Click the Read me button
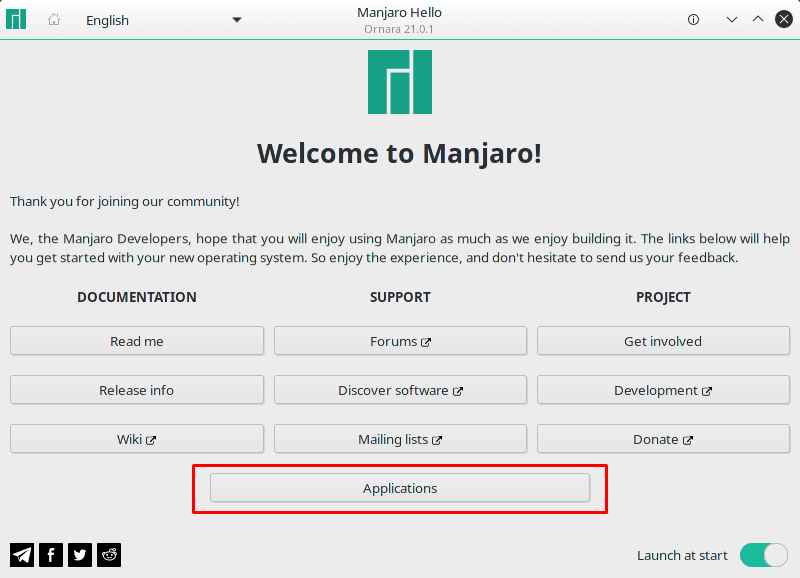The width and height of the screenshot is (800, 578). [136, 341]
